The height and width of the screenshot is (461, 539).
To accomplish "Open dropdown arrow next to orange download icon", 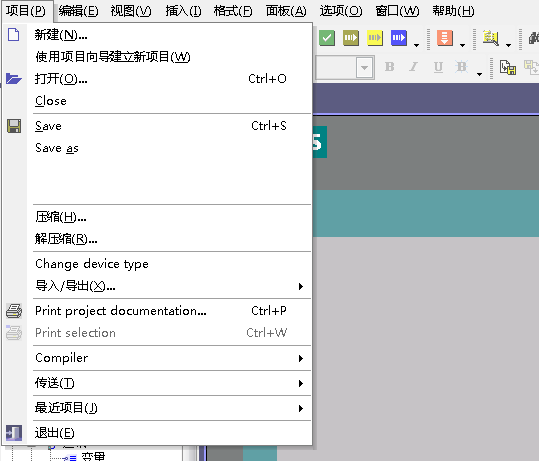I will pyautogui.click(x=462, y=45).
